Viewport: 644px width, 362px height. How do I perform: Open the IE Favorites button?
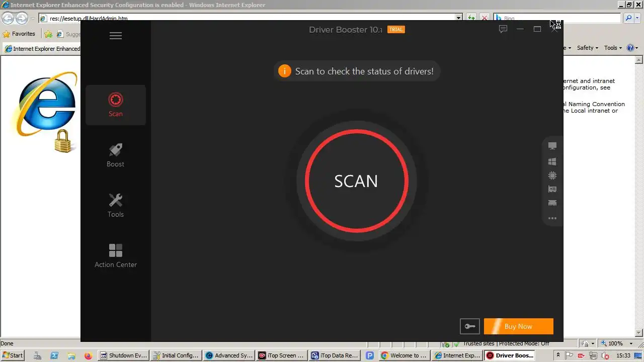[19, 34]
